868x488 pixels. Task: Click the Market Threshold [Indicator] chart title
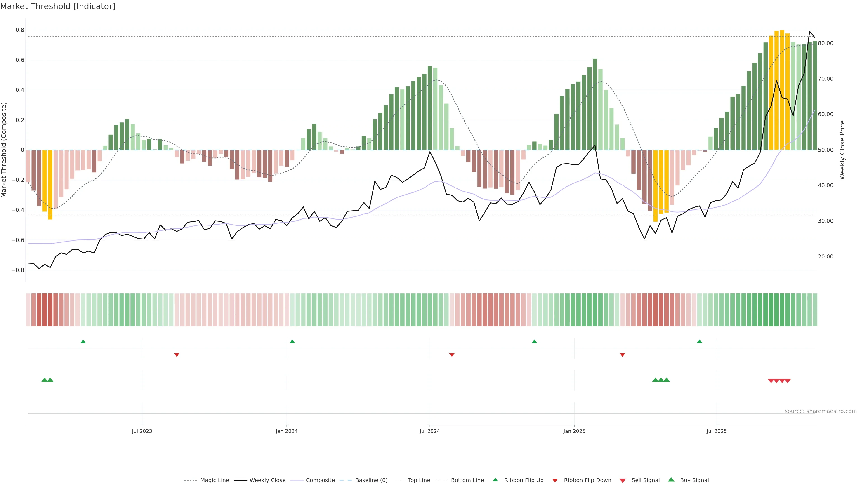coord(58,6)
